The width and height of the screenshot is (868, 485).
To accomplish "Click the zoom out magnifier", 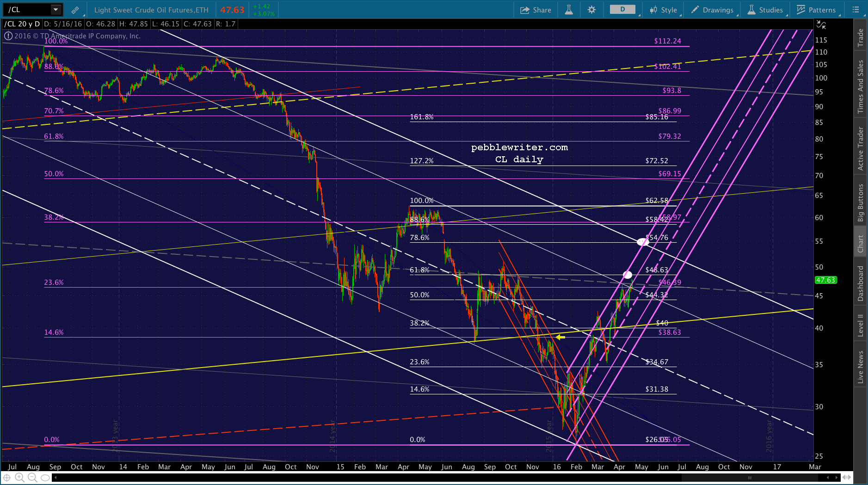I will (32, 478).
